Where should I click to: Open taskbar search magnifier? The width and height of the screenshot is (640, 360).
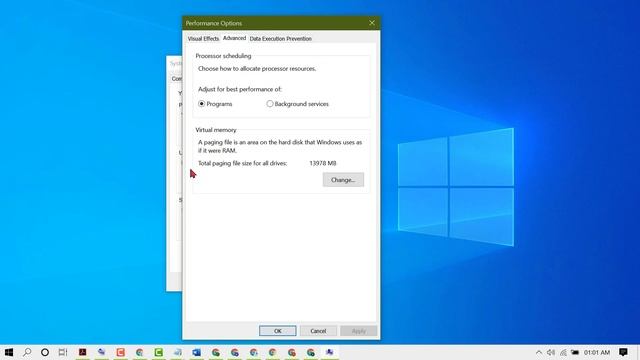(27, 352)
